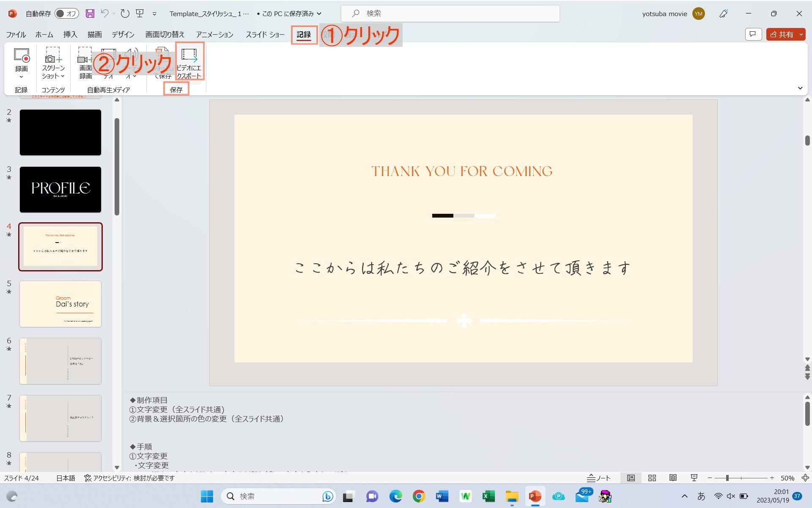
Task: Open the Transitions (画面切り替え) tab
Action: [165, 35]
